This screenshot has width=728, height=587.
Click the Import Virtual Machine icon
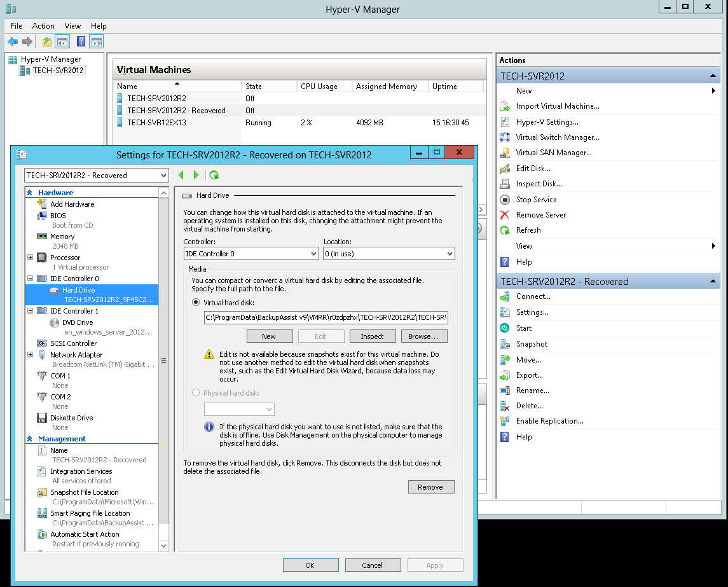click(505, 106)
